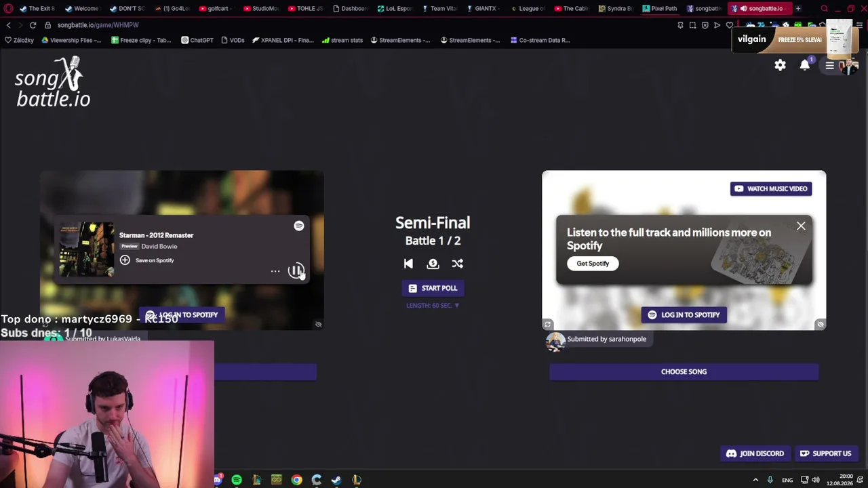868x488 pixels.
Task: Switch to the Dashboard tab
Action: pos(349,9)
